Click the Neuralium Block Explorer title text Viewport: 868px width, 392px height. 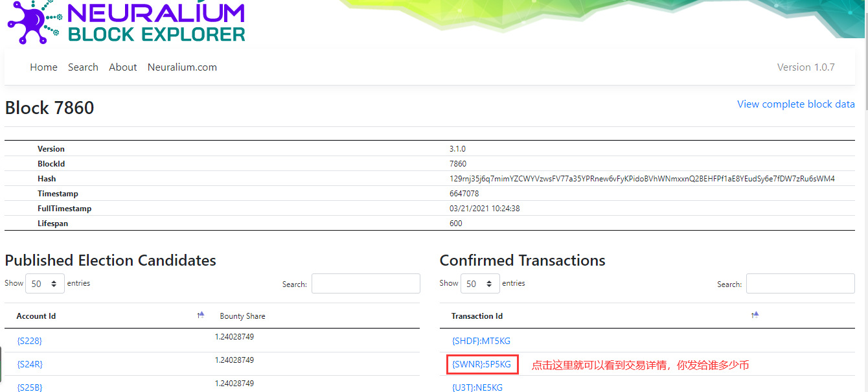click(x=155, y=22)
